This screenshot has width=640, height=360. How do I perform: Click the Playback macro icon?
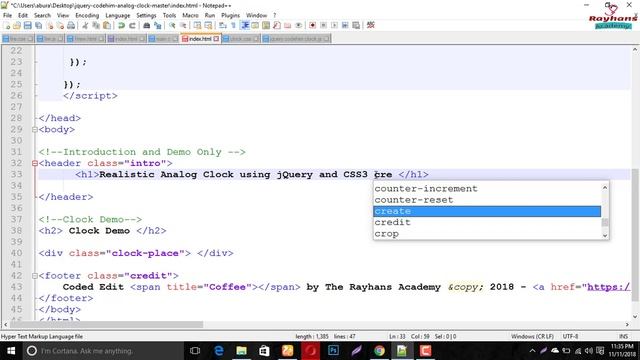334,25
